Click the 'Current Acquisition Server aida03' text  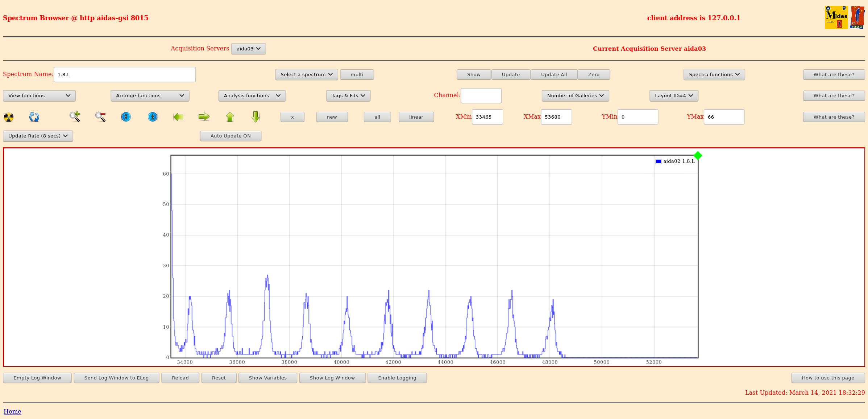pyautogui.click(x=649, y=49)
